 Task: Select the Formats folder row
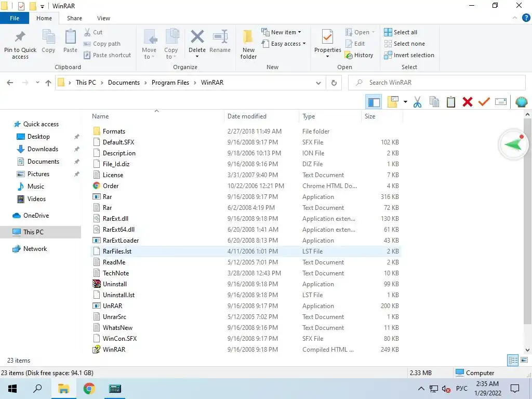point(246,131)
